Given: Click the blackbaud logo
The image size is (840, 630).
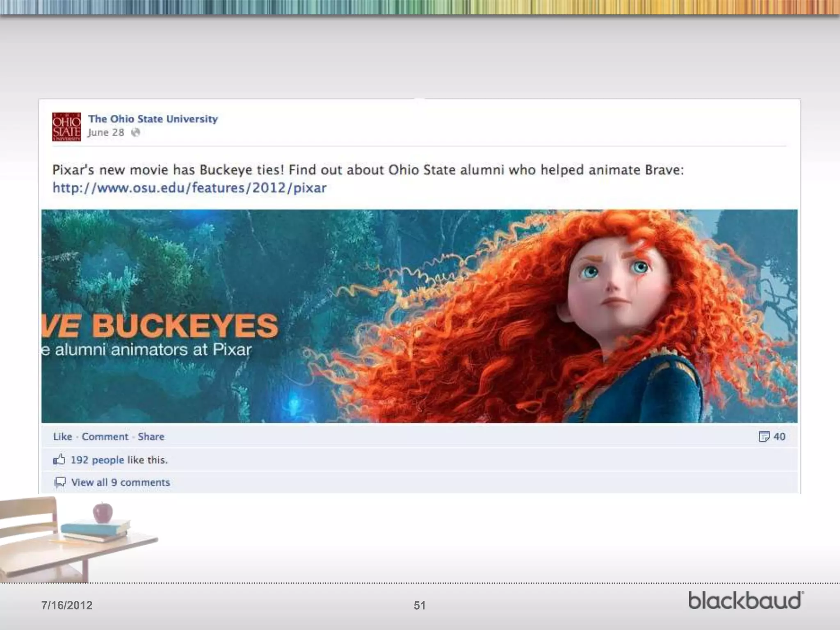Looking at the screenshot, I should pyautogui.click(x=746, y=600).
